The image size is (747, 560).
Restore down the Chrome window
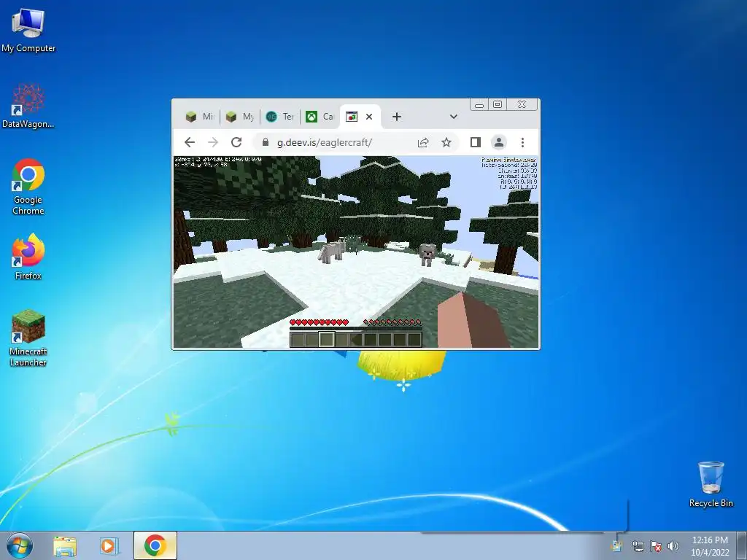(x=498, y=105)
